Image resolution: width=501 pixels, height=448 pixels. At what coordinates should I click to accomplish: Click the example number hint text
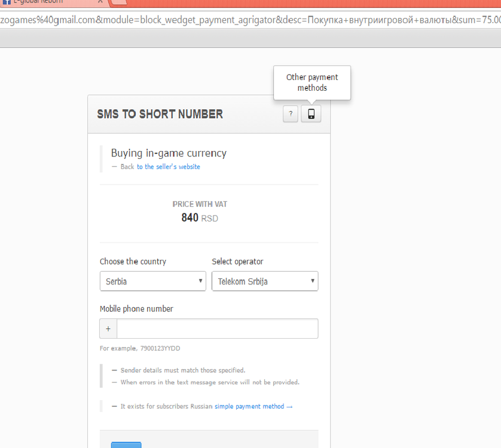click(140, 348)
